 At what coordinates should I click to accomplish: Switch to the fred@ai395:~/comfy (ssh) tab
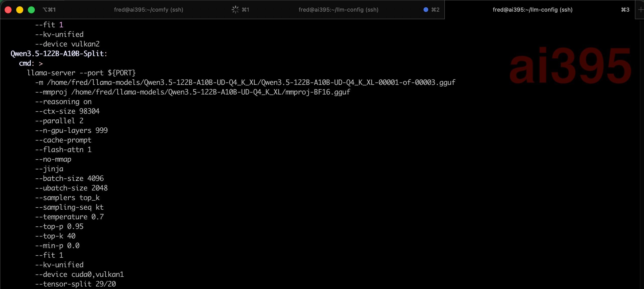[x=149, y=10]
